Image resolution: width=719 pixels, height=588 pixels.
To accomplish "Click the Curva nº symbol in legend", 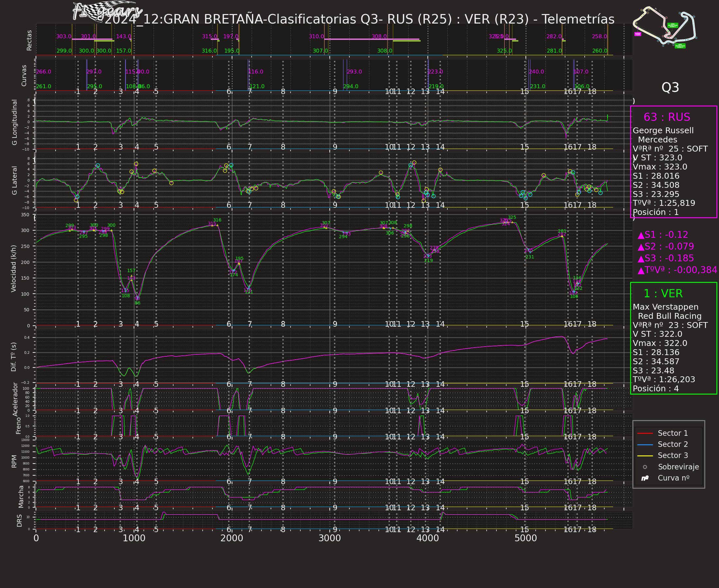I will (645, 478).
